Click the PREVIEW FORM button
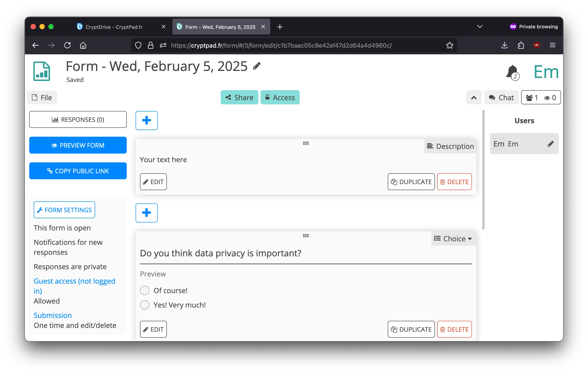Screen dimensions: 588x374 78,145
